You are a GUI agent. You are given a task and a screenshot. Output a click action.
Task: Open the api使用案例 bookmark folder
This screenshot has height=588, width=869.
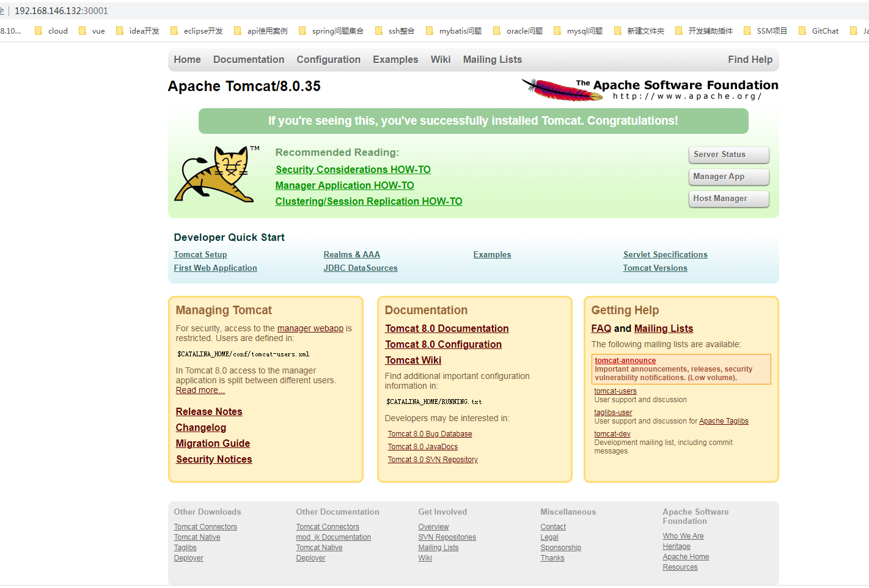(261, 31)
